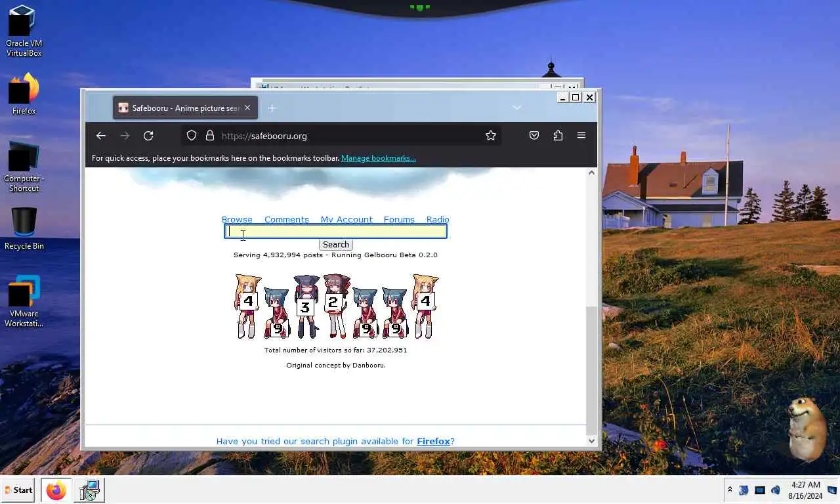The width and height of the screenshot is (840, 504).
Task: Click the page scrollbar up arrow
Action: tap(591, 173)
